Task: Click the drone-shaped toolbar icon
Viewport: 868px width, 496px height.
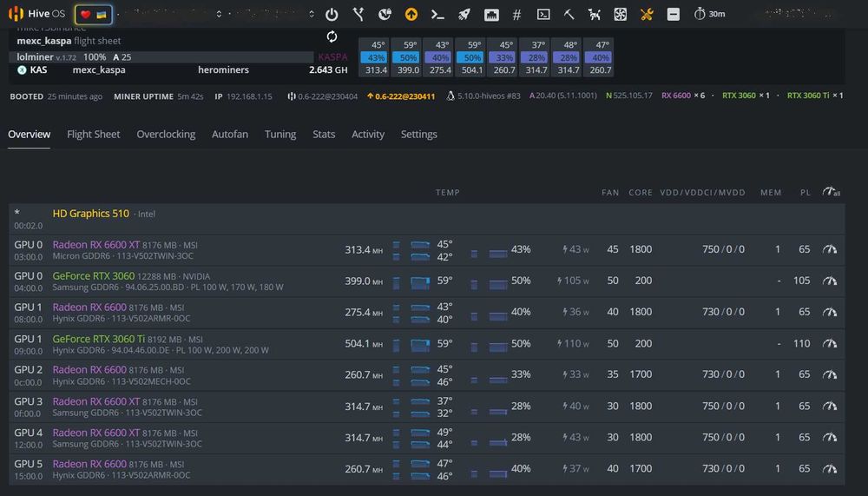Action: coord(595,15)
